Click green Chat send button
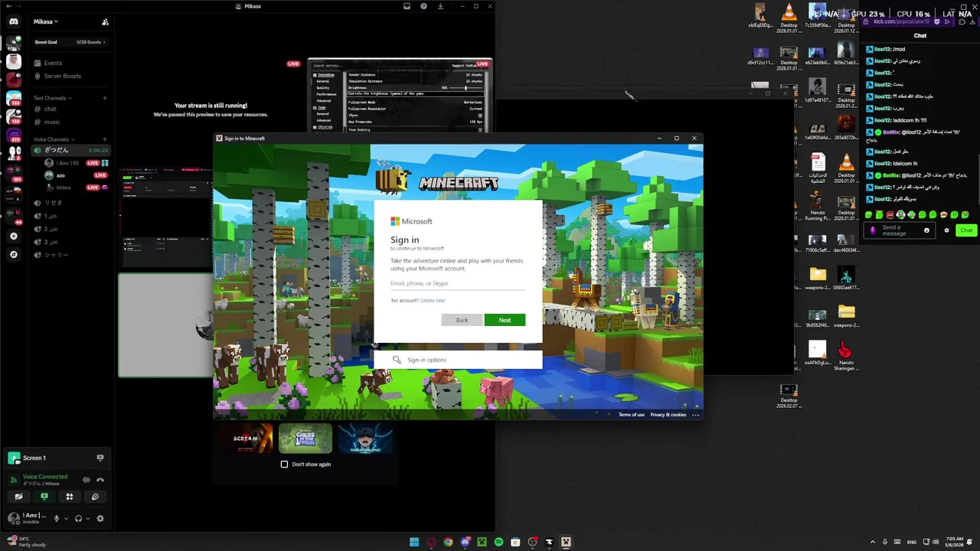 point(966,230)
